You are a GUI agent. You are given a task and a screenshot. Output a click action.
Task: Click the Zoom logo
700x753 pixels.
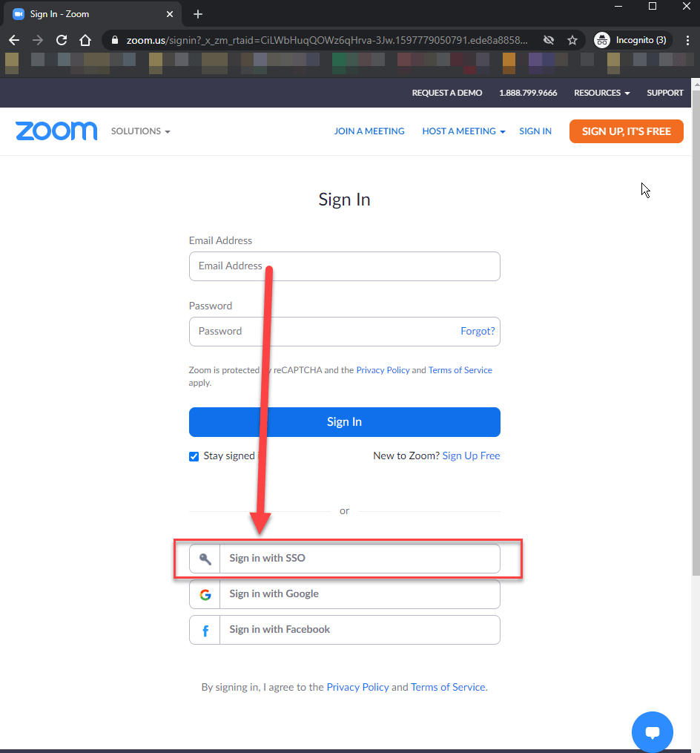pos(56,131)
